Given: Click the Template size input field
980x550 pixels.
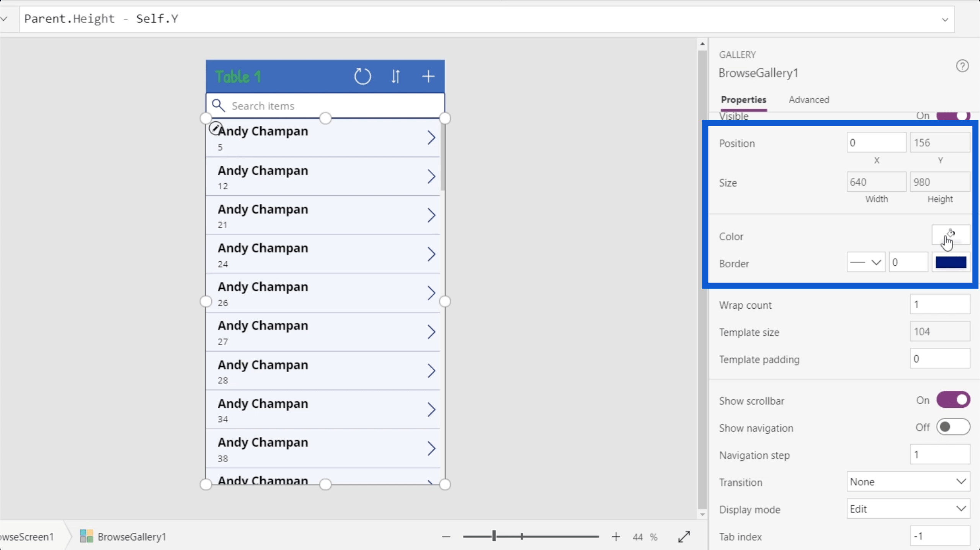Looking at the screenshot, I should click(940, 332).
